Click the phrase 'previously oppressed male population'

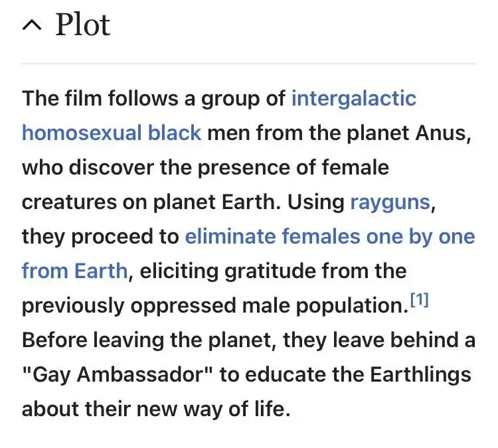(x=213, y=305)
